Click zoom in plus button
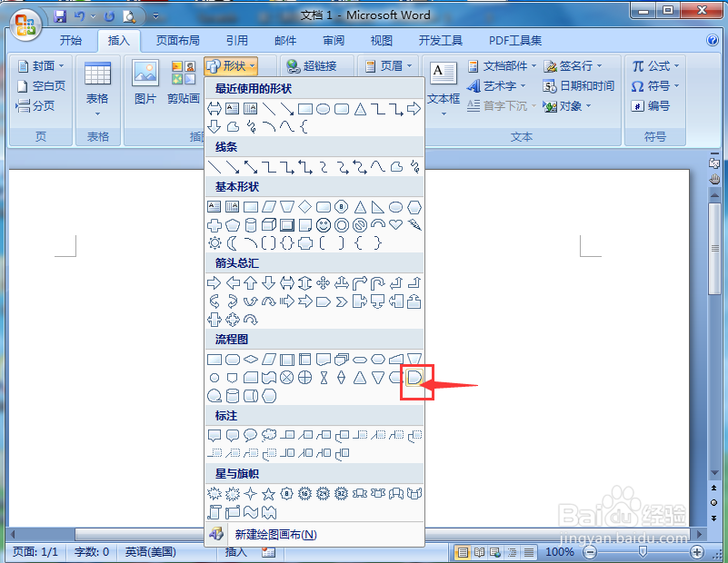The height and width of the screenshot is (563, 728). [696, 552]
